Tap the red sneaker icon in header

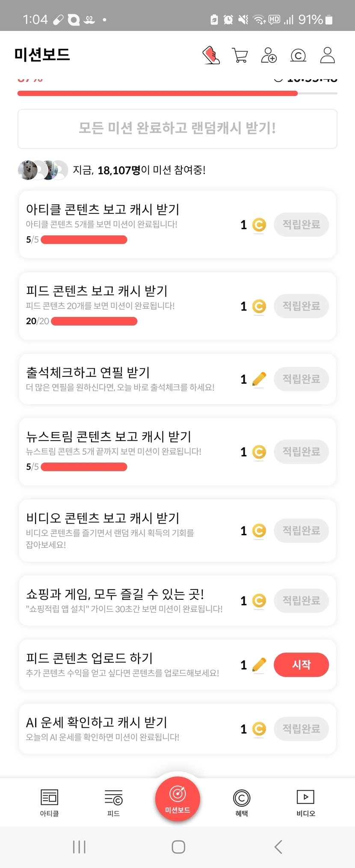[x=211, y=55]
